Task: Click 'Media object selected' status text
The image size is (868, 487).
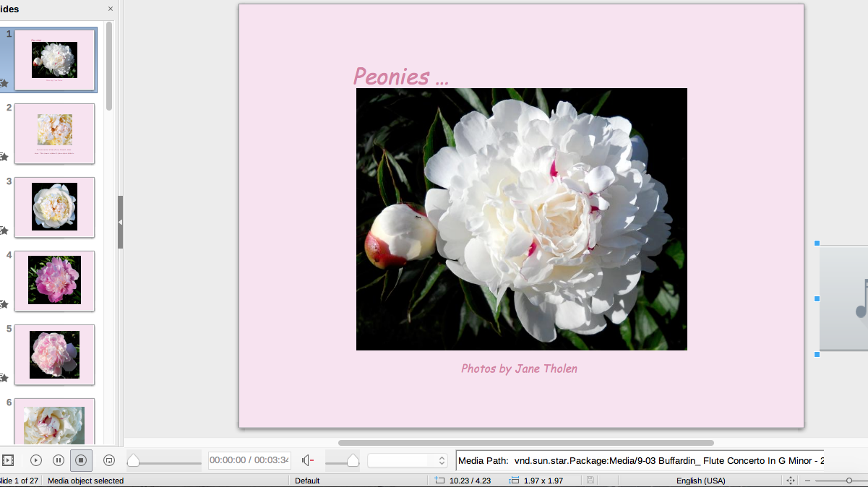Action: click(x=85, y=480)
